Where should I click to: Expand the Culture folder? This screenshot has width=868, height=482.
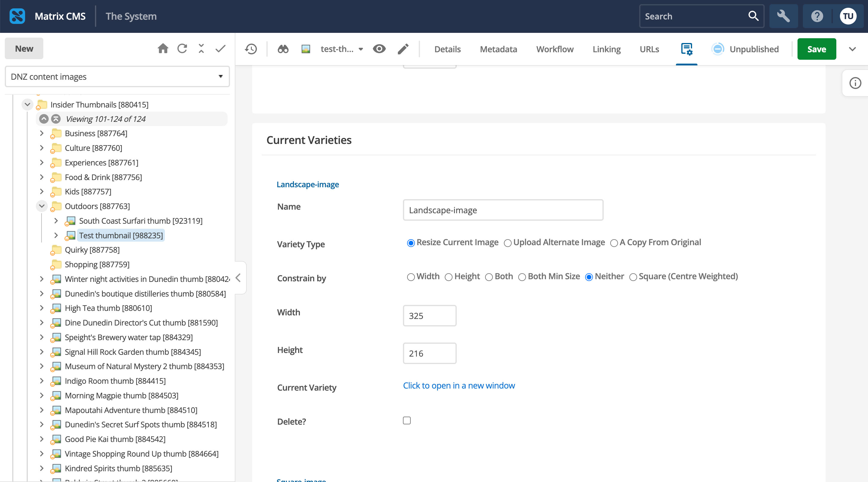[x=42, y=148]
